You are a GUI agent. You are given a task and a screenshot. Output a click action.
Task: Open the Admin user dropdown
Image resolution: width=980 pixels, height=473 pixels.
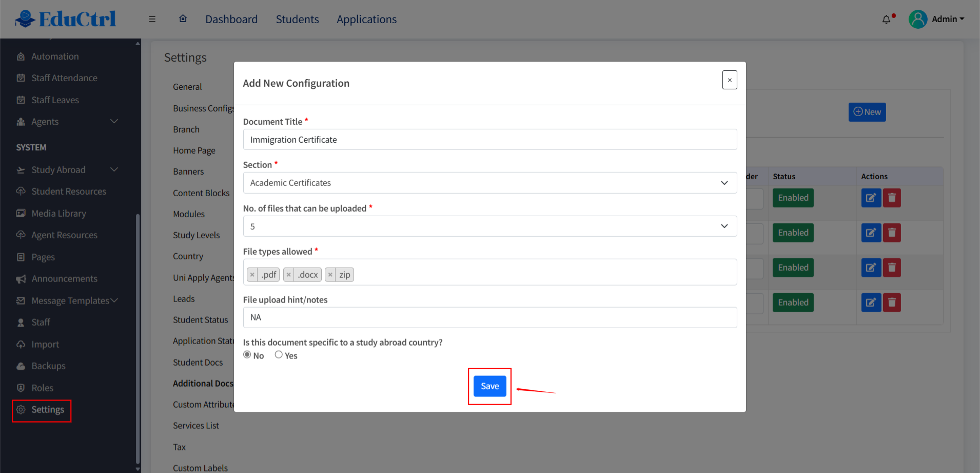click(x=937, y=19)
